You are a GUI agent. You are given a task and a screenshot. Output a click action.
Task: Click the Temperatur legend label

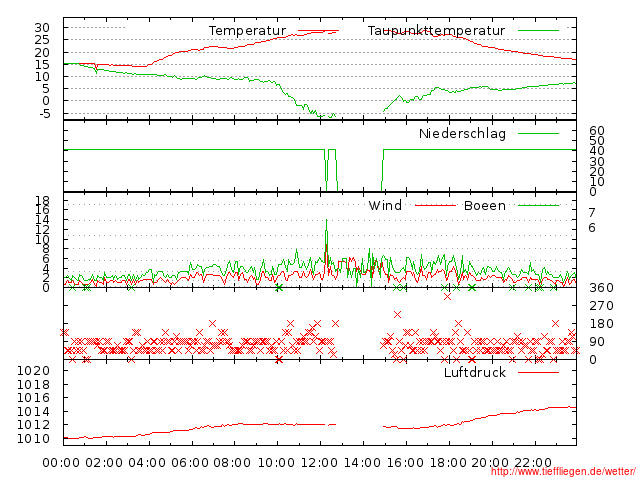click(x=247, y=31)
